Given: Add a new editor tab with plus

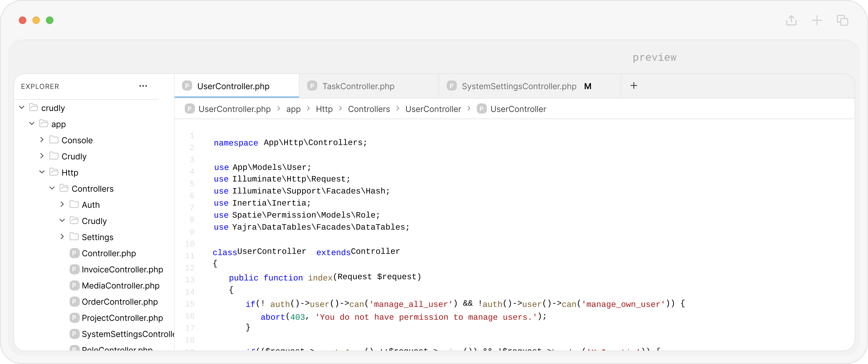Looking at the screenshot, I should tap(634, 86).
